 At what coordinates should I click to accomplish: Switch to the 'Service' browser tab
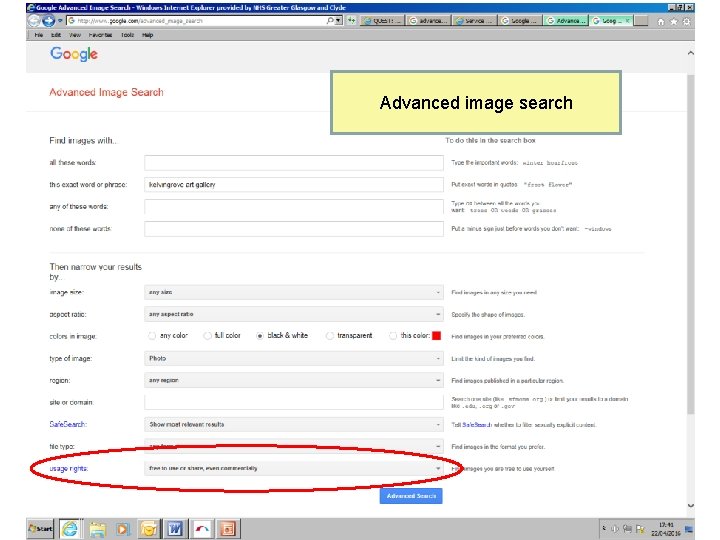[475, 21]
